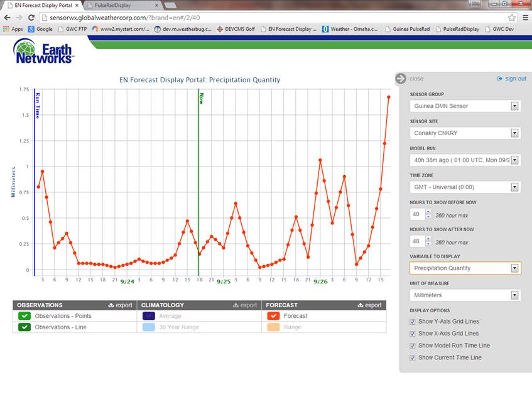Decrease Hours to Show Before Now
The width and height of the screenshot is (532, 409).
428,217
